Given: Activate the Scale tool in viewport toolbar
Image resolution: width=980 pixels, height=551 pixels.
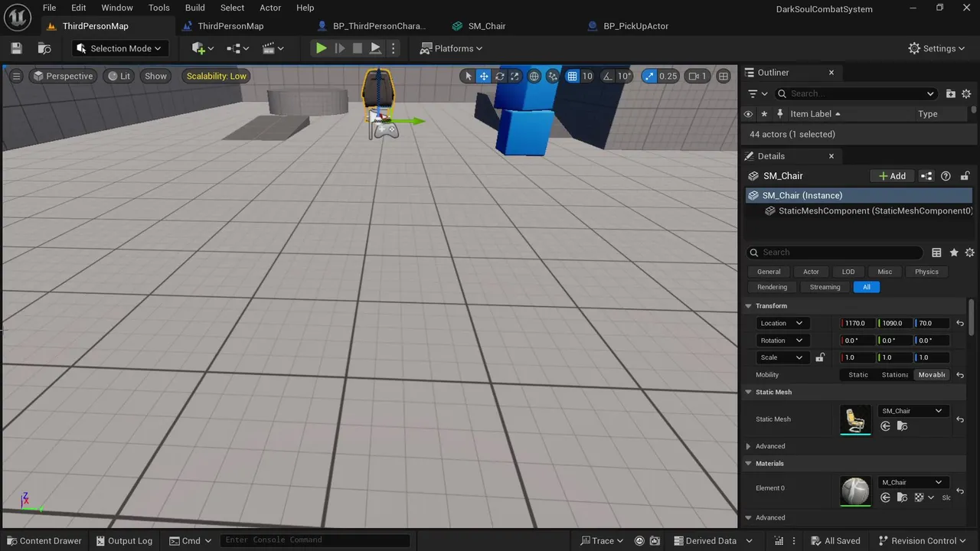Looking at the screenshot, I should pos(514,76).
